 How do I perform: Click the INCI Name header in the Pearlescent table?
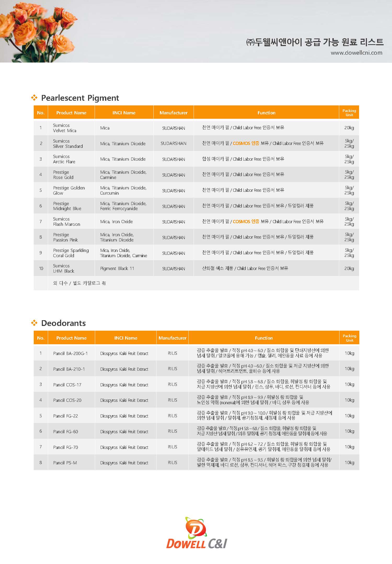point(124,113)
